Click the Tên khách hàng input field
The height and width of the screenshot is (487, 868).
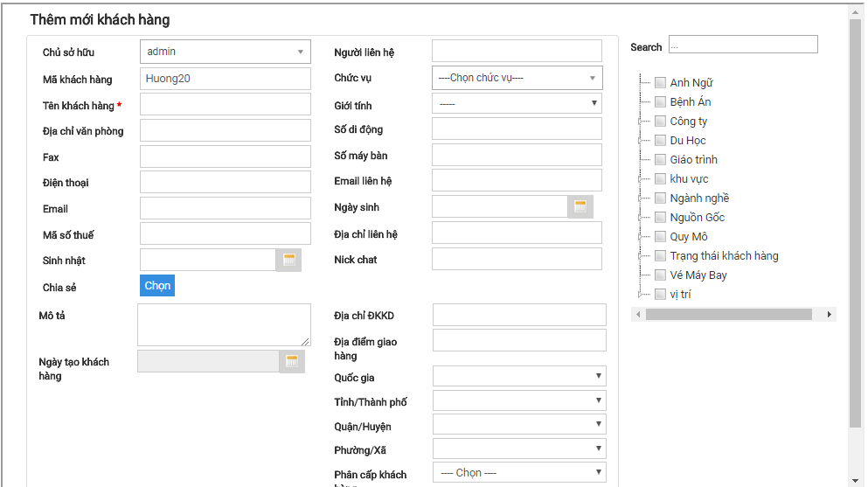click(x=225, y=105)
